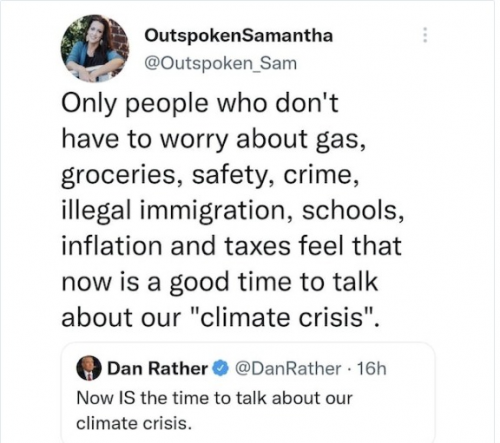Open quoted text 'Now IS the time to talk'

click(173, 398)
